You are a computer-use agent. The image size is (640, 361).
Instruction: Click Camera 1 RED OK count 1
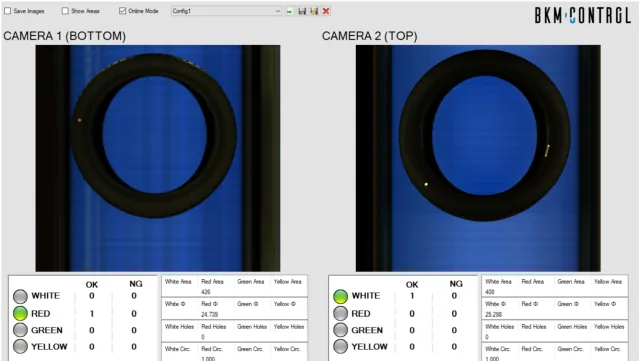click(92, 314)
